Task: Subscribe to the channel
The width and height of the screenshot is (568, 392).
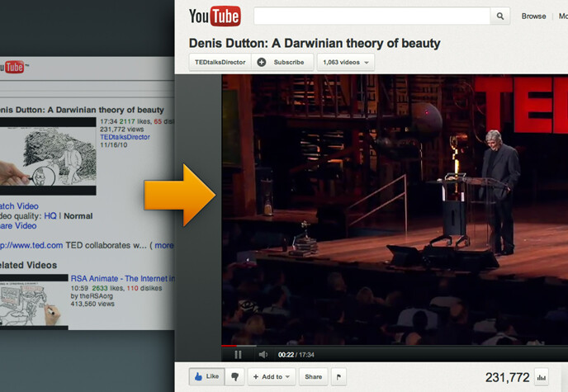Action: (x=282, y=62)
